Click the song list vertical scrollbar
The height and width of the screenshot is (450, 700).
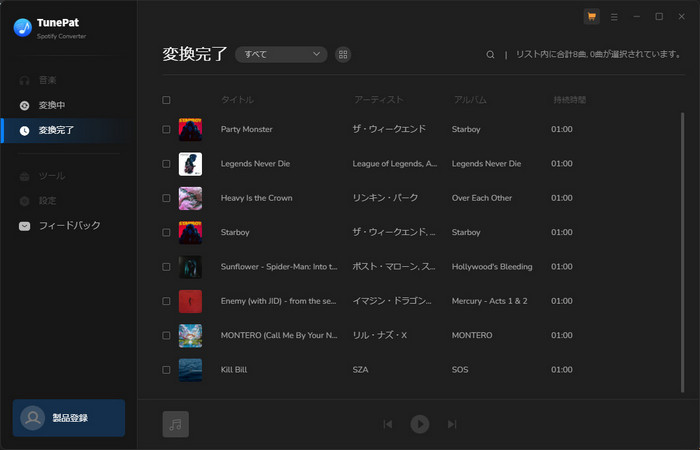[682, 253]
